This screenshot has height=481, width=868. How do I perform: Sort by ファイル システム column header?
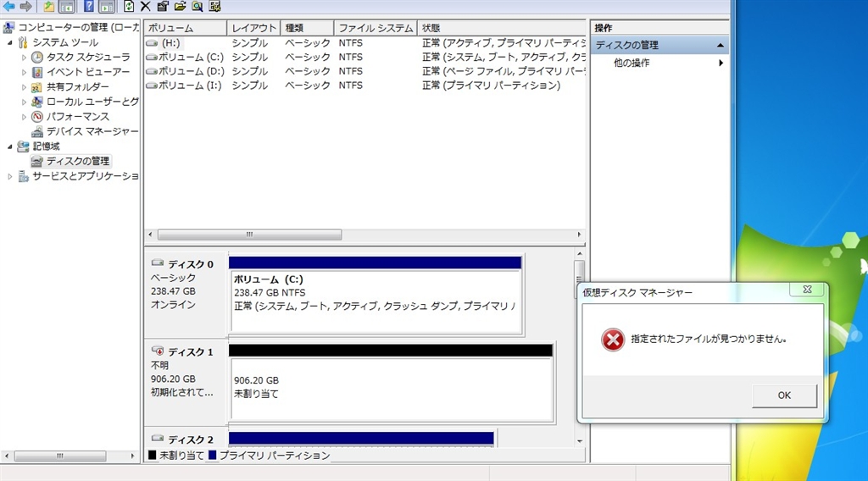pyautogui.click(x=376, y=28)
